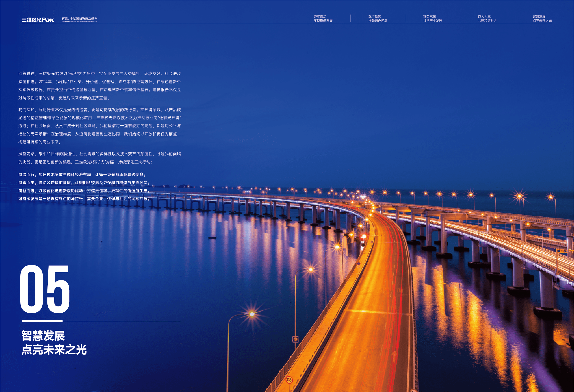Click the 智慧发展 chapter heading
The width and height of the screenshot is (574, 392).
tap(43, 336)
